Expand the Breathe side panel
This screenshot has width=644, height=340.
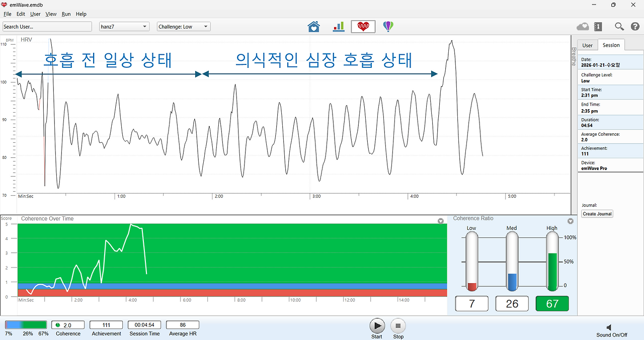574,56
